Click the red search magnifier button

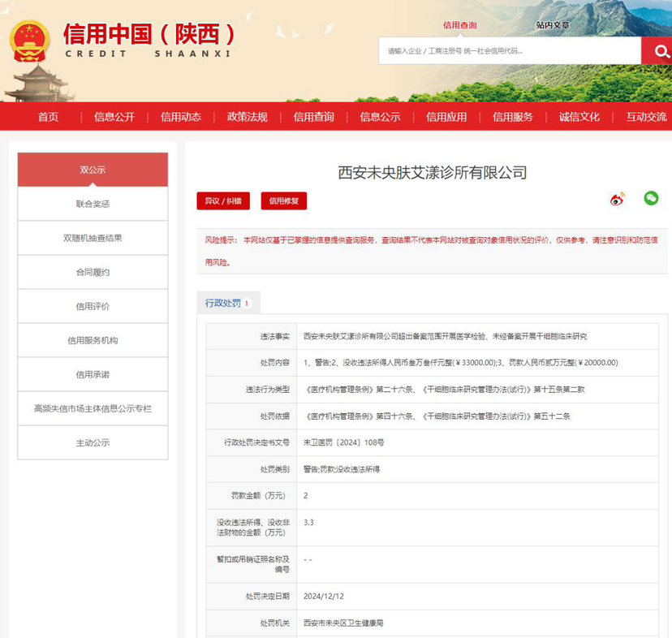click(657, 51)
